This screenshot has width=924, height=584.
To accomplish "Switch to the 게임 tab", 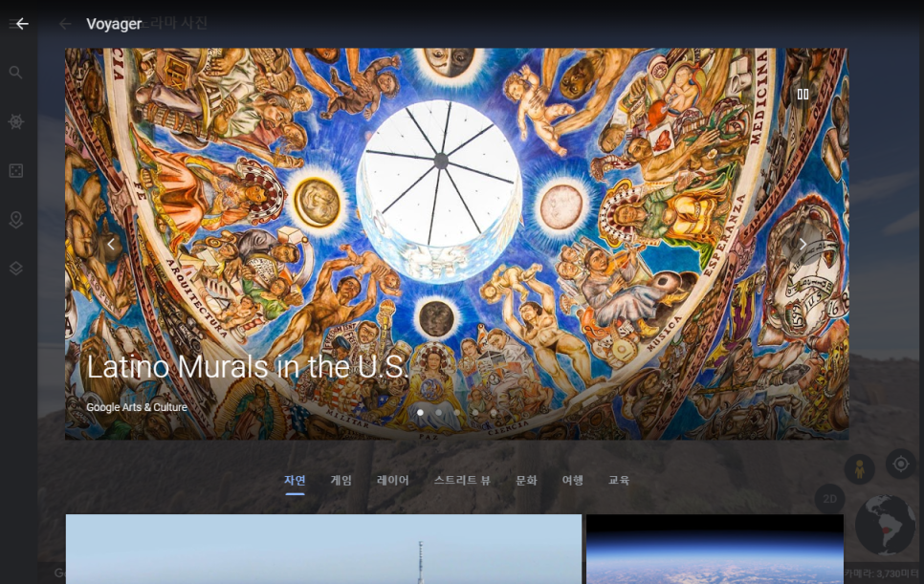I will click(x=341, y=481).
